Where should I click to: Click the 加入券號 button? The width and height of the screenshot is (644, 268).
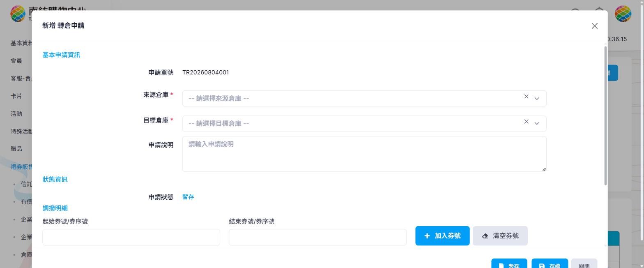point(442,236)
